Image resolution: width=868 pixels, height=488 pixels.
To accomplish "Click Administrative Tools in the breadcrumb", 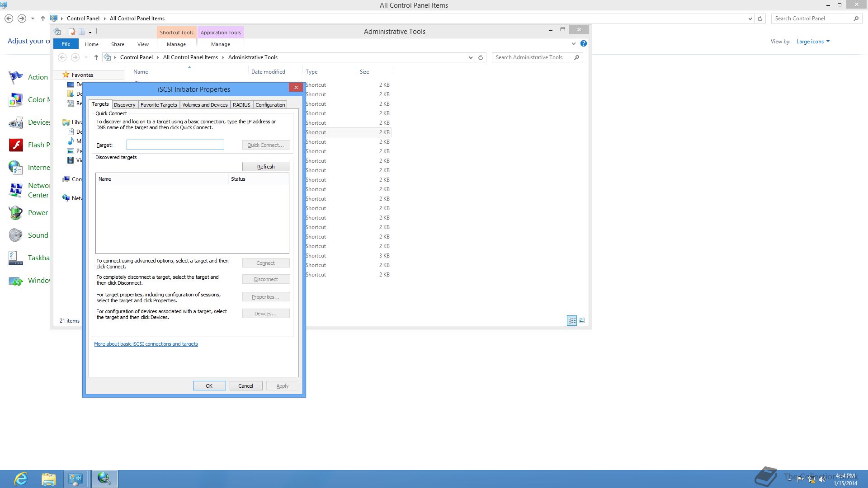I will 253,57.
